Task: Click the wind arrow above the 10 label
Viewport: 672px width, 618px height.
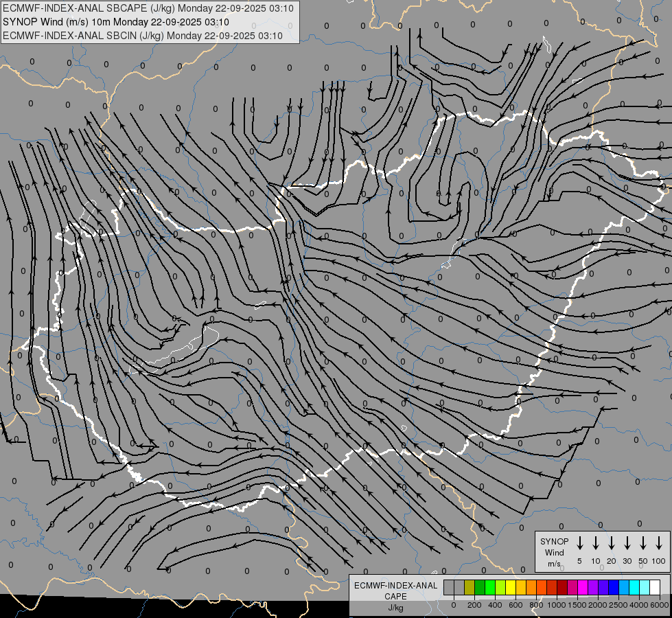Action: tap(596, 543)
